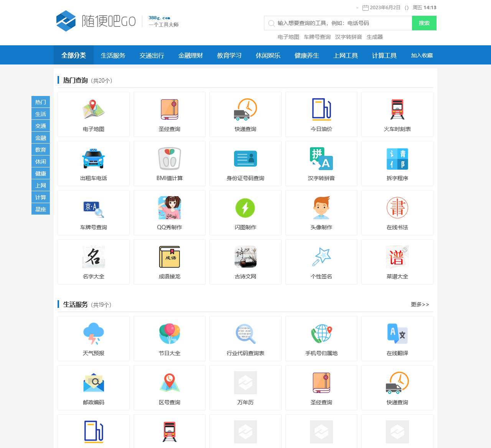Select the 手机号归属地 globe phone icon
Viewport: 491px width, 448px height.
click(x=321, y=334)
